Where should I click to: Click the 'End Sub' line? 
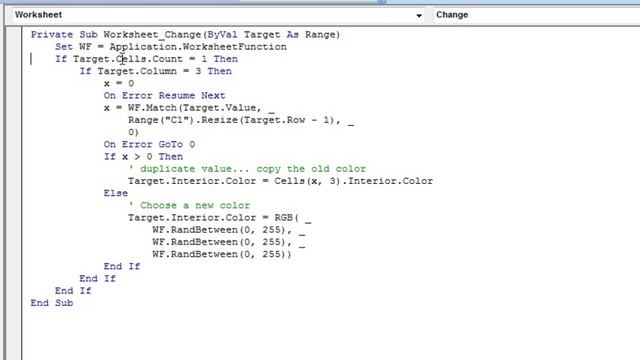52,303
